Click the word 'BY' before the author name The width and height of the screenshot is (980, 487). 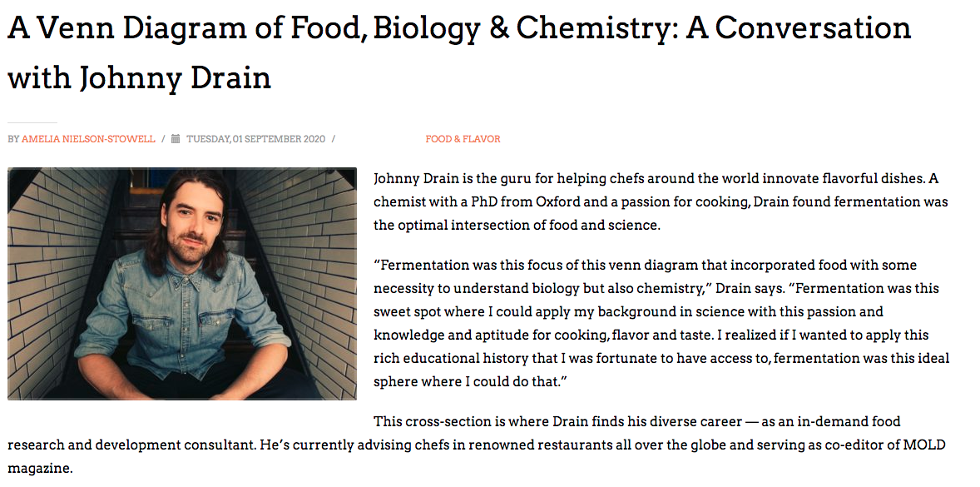click(x=13, y=139)
